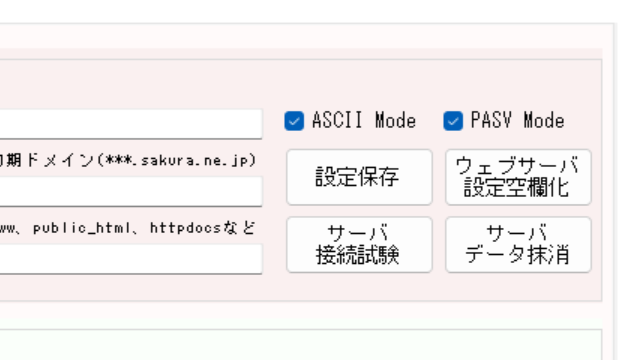Save settings with the 設定保存 button
This screenshot has height=360, width=640.
pos(359,177)
